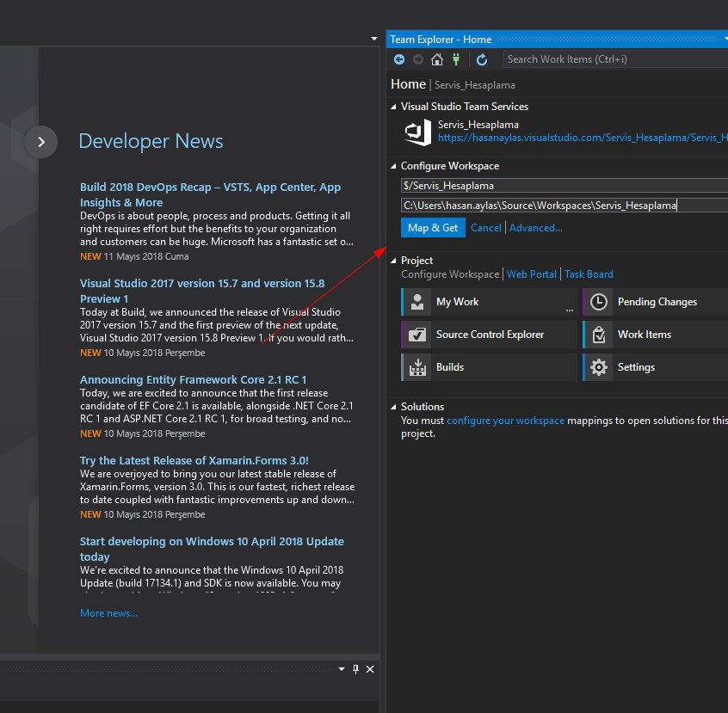Open Advanced workspace options
This screenshot has height=713, width=728.
(x=536, y=228)
